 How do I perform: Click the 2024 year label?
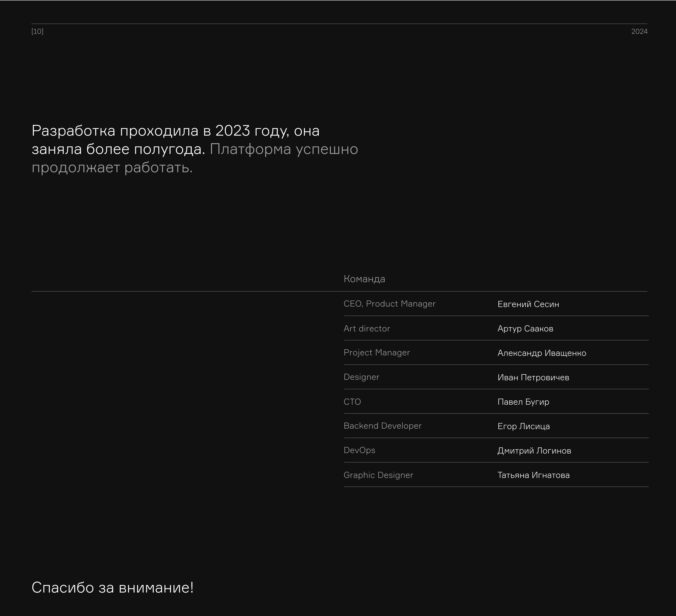[639, 31]
